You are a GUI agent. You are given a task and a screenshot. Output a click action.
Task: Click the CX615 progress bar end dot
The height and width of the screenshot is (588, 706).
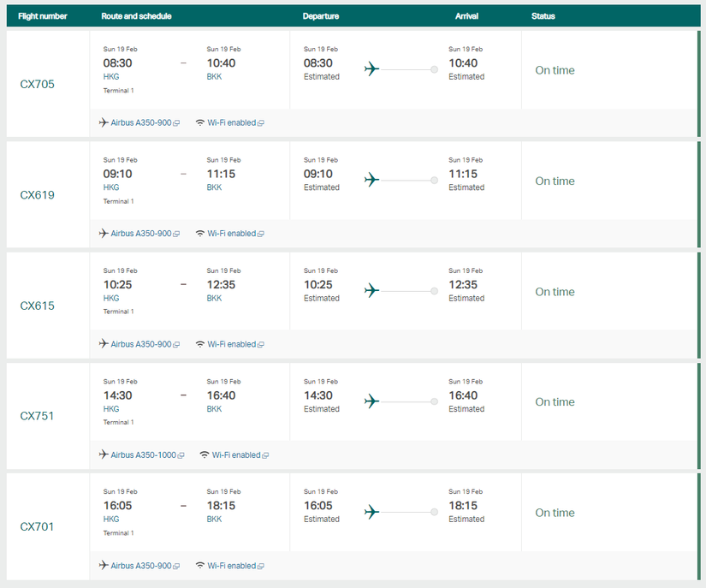click(434, 291)
